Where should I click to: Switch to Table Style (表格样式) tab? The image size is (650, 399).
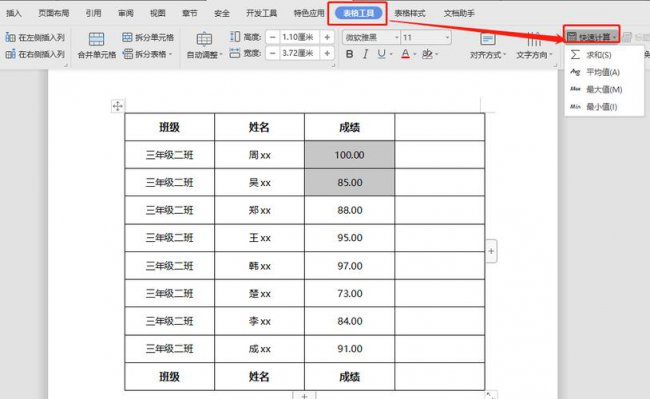[x=410, y=13]
